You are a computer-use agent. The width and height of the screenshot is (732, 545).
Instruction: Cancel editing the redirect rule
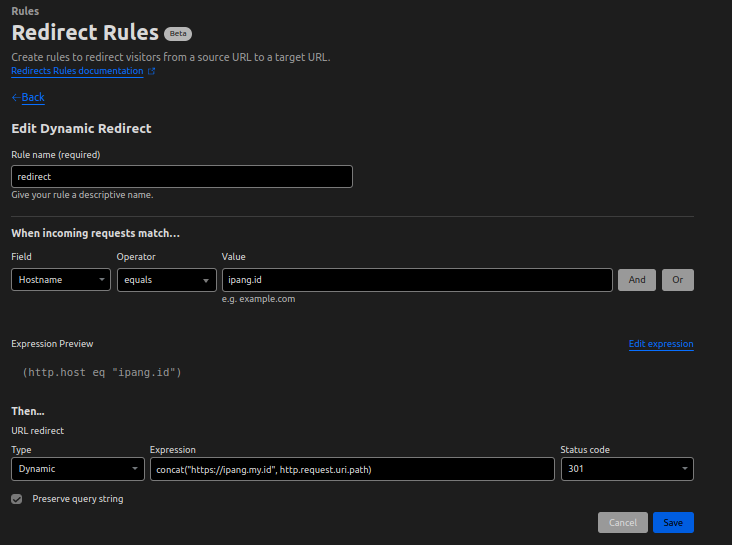tap(623, 523)
